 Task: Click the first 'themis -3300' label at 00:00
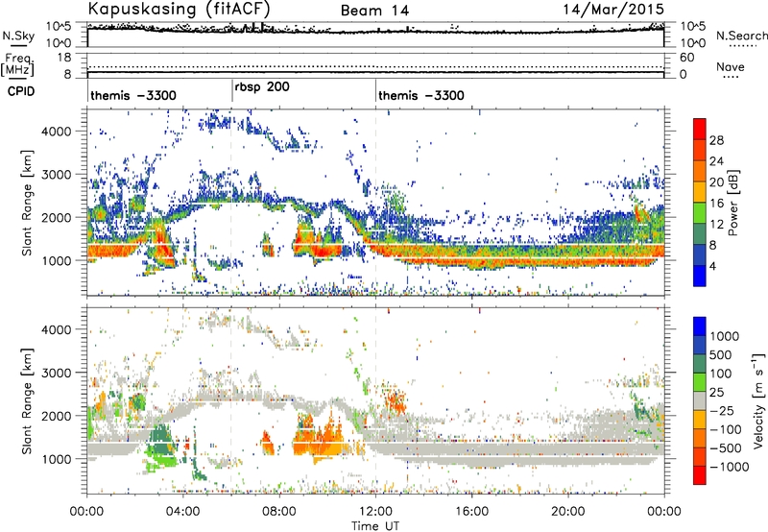[133, 95]
